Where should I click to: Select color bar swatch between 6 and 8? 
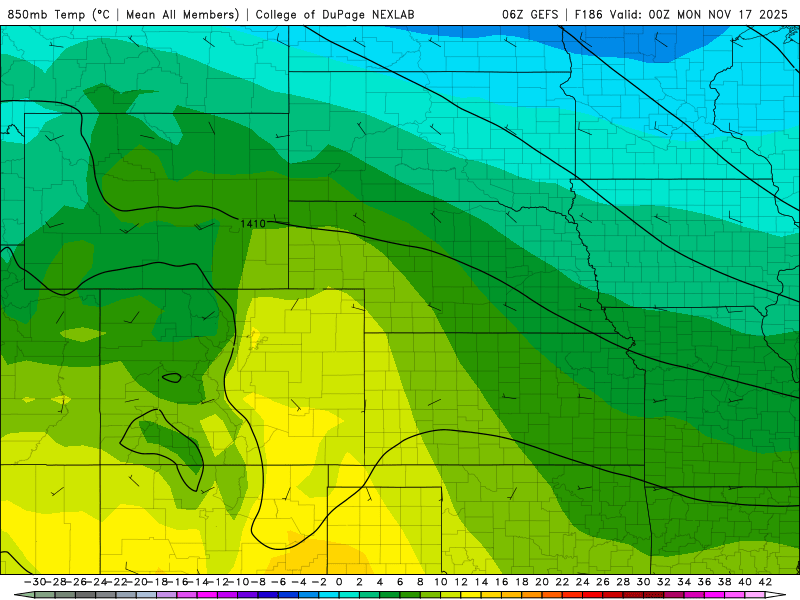click(x=410, y=595)
